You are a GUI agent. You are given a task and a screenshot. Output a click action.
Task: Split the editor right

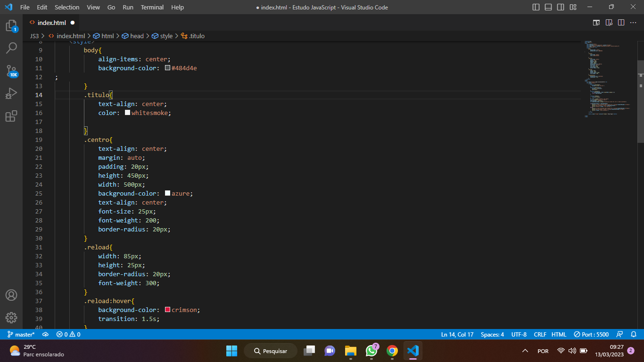coord(621,23)
